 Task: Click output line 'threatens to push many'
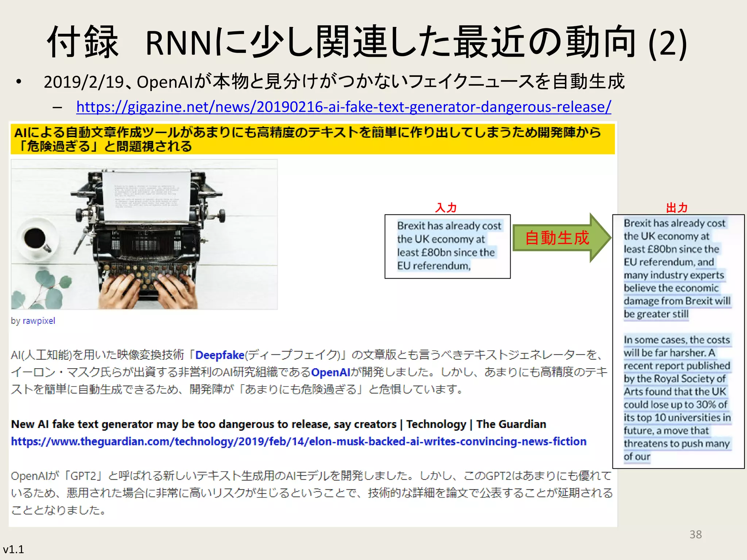677,443
